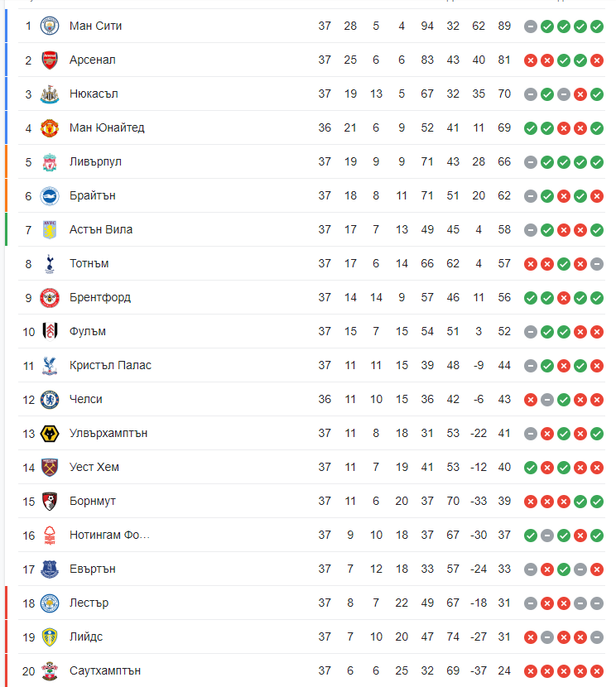Click the Southampton club crest
Screen dimensions: 616x687
coord(50,670)
